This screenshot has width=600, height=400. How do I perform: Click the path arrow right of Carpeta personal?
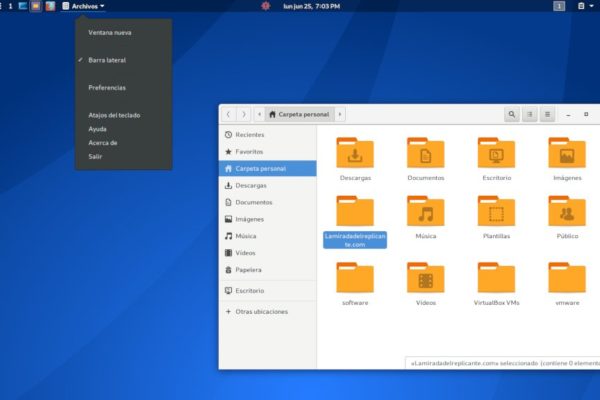click(x=340, y=114)
